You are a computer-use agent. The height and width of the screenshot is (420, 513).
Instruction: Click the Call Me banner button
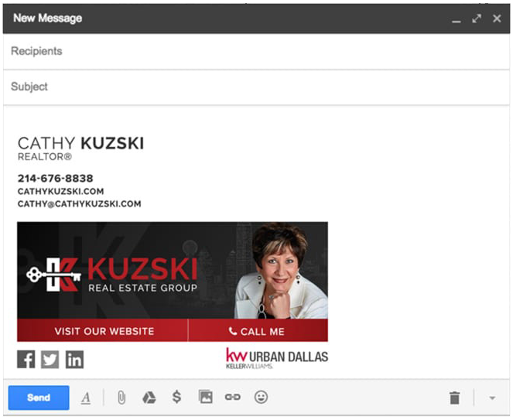click(258, 331)
